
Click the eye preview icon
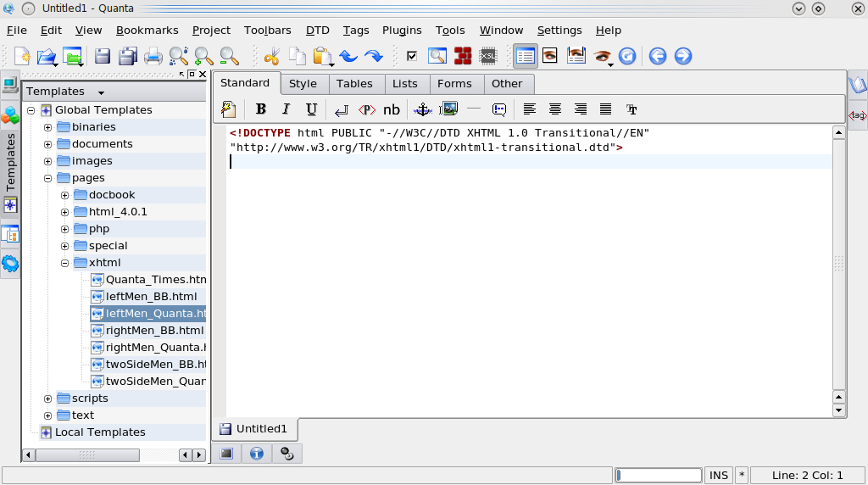[x=549, y=56]
